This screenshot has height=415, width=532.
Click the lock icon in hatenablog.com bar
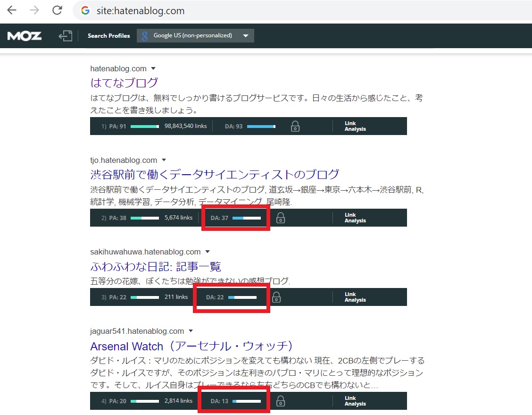pyautogui.click(x=295, y=126)
